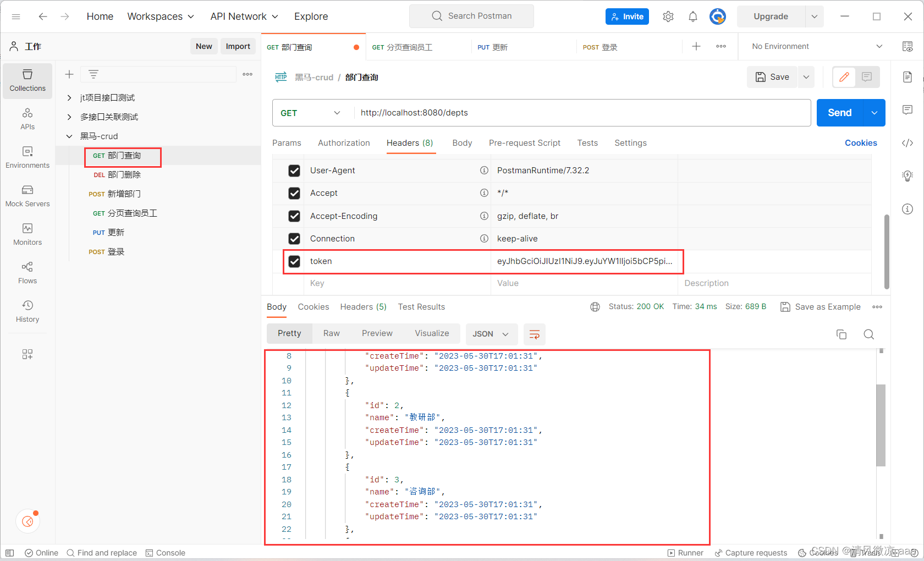
Task: Uncheck the User-Agent header
Action: (294, 170)
